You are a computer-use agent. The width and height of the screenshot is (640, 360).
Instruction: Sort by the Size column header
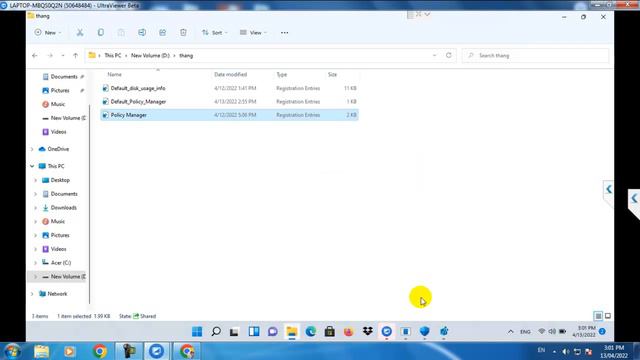click(332, 74)
